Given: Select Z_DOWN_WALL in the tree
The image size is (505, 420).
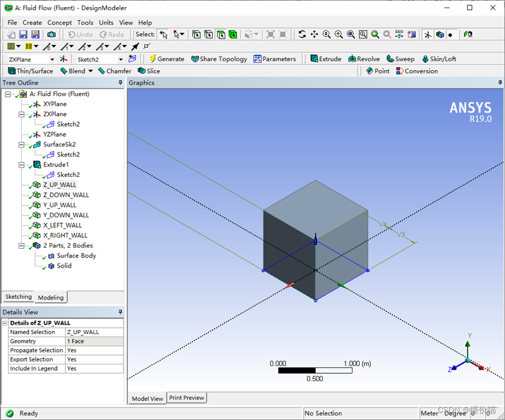Looking at the screenshot, I should 66,195.
